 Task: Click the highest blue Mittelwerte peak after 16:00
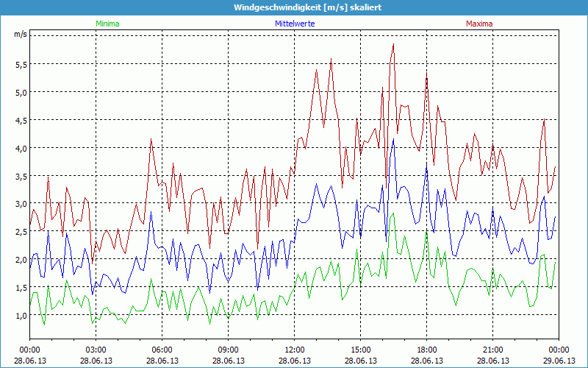393,139
